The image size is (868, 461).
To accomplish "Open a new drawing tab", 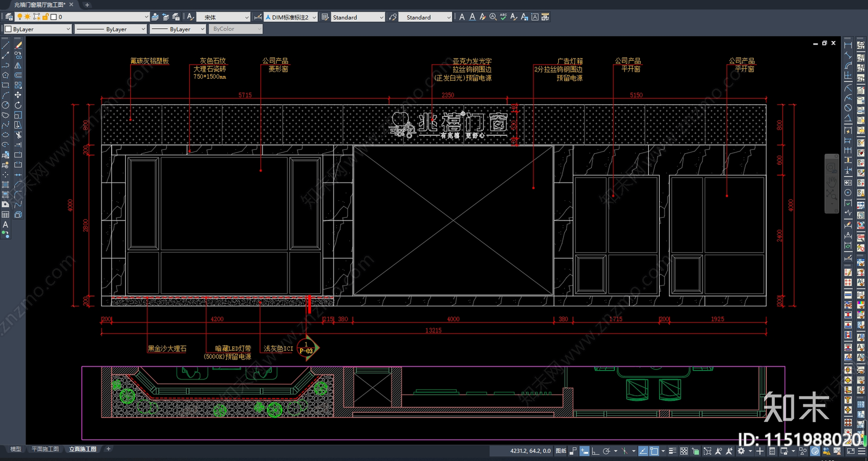I will pyautogui.click(x=87, y=5).
